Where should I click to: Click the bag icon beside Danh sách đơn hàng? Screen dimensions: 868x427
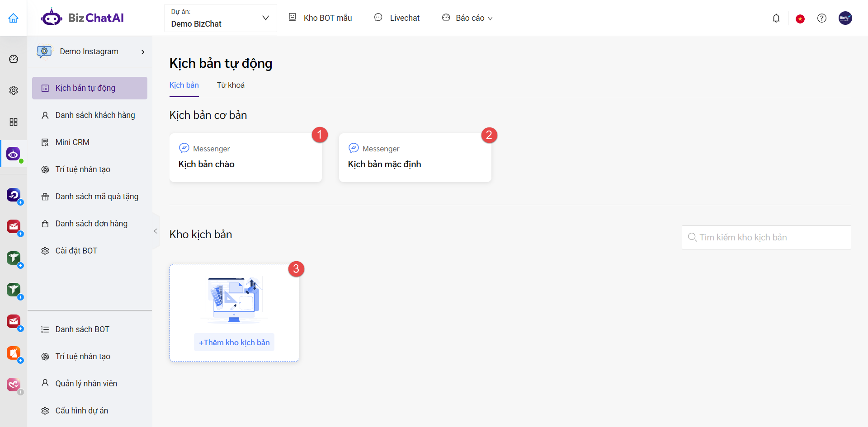pyautogui.click(x=45, y=224)
